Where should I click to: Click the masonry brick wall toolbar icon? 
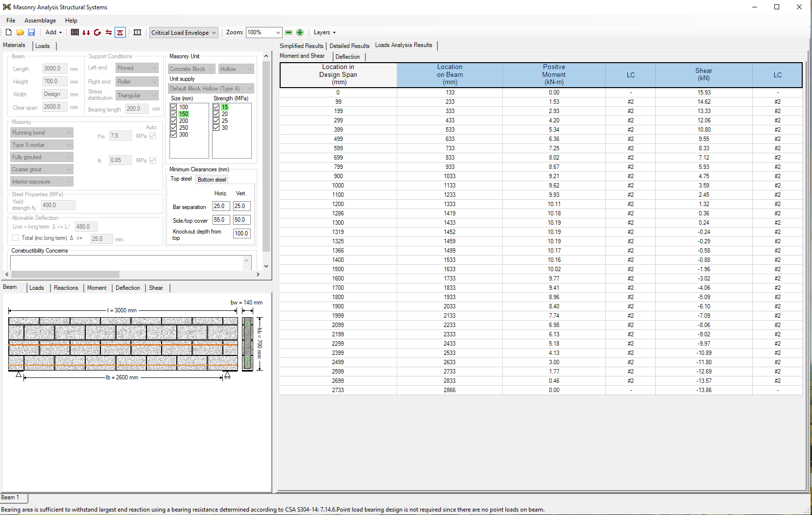point(75,32)
